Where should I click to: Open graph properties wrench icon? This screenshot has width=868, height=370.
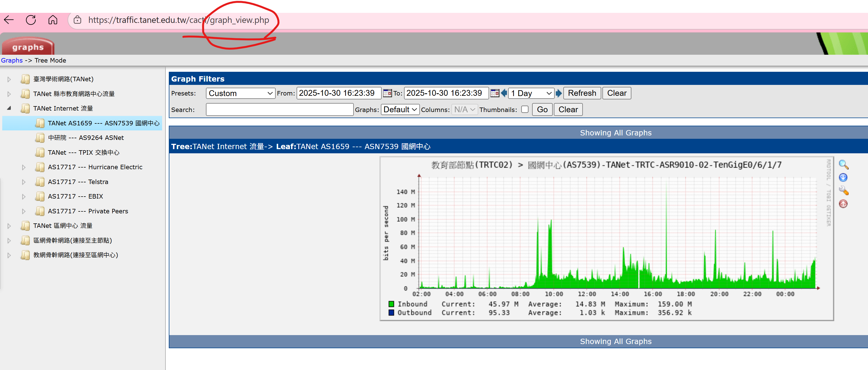(843, 190)
